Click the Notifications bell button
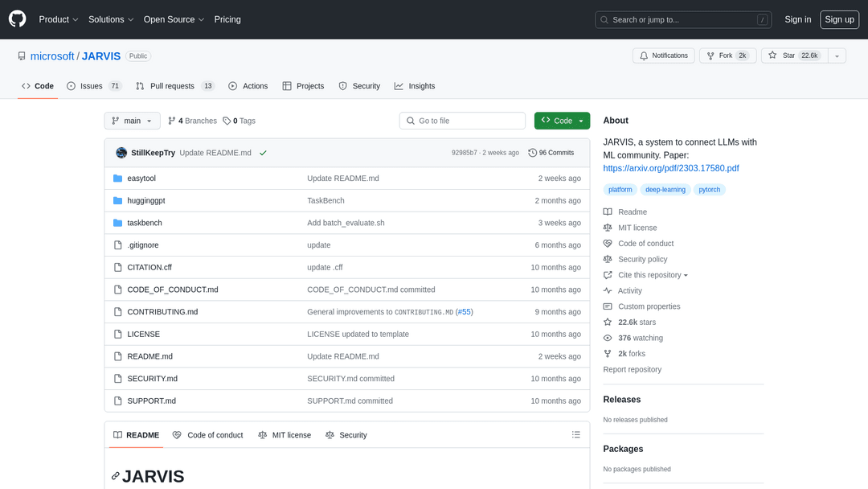Image resolution: width=868 pixels, height=489 pixels. click(x=663, y=55)
